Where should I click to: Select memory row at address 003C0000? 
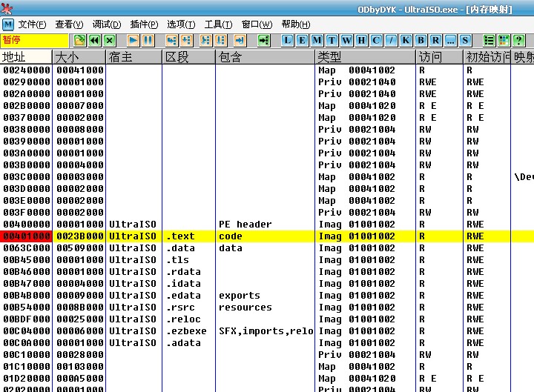point(267,177)
